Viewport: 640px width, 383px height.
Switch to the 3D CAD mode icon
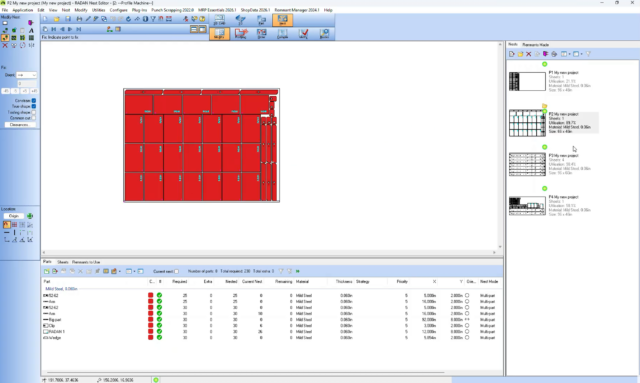click(x=220, y=20)
